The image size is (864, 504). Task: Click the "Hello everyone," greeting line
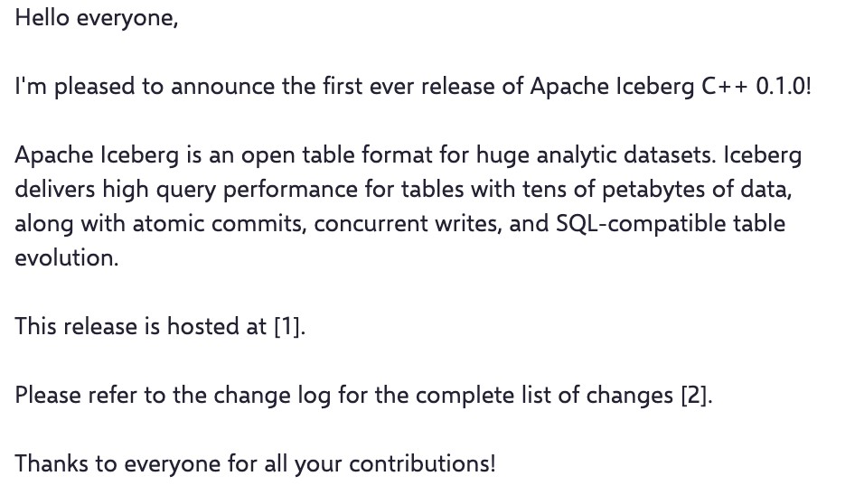(x=97, y=17)
